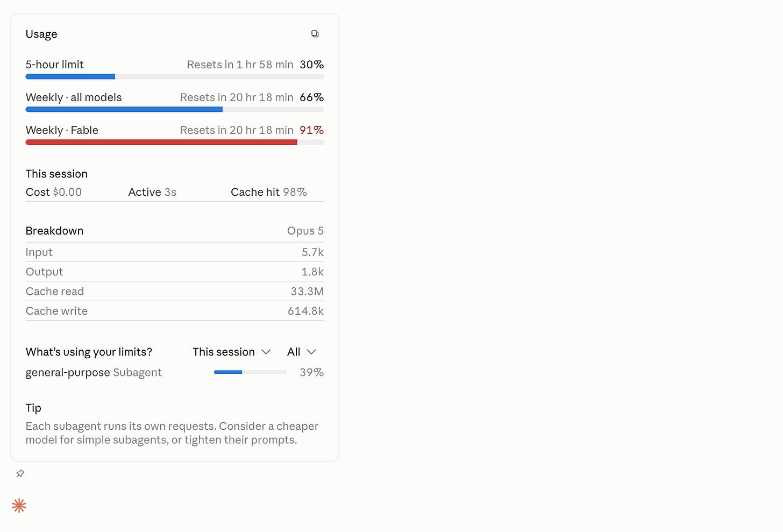The height and width of the screenshot is (532, 783).
Task: Click the Cache hit 98% stat
Action: [269, 192]
